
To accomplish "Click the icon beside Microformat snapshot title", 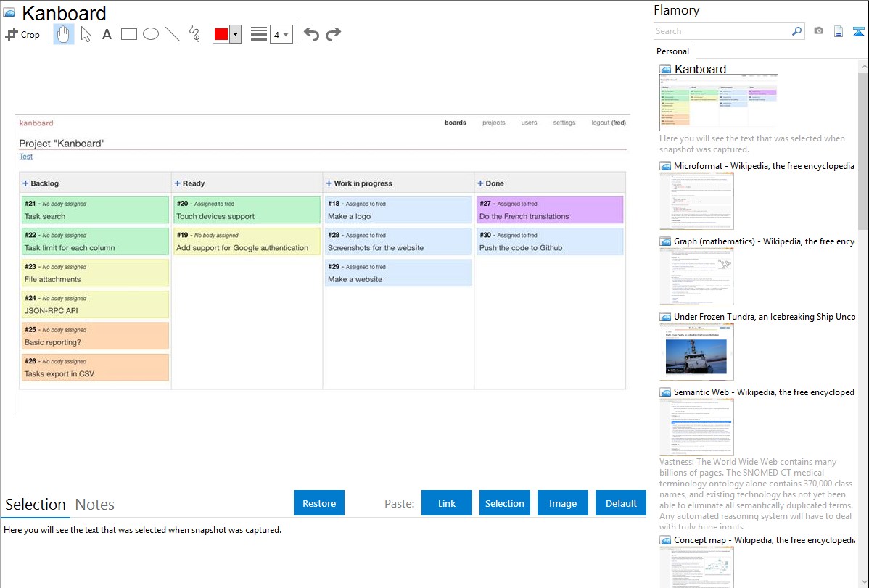I will pyautogui.click(x=665, y=166).
